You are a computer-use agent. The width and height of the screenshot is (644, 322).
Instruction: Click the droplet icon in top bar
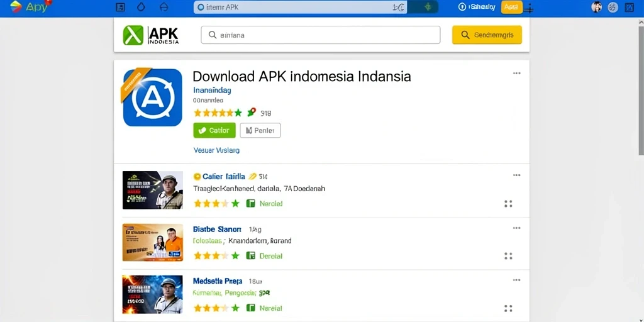(x=141, y=7)
